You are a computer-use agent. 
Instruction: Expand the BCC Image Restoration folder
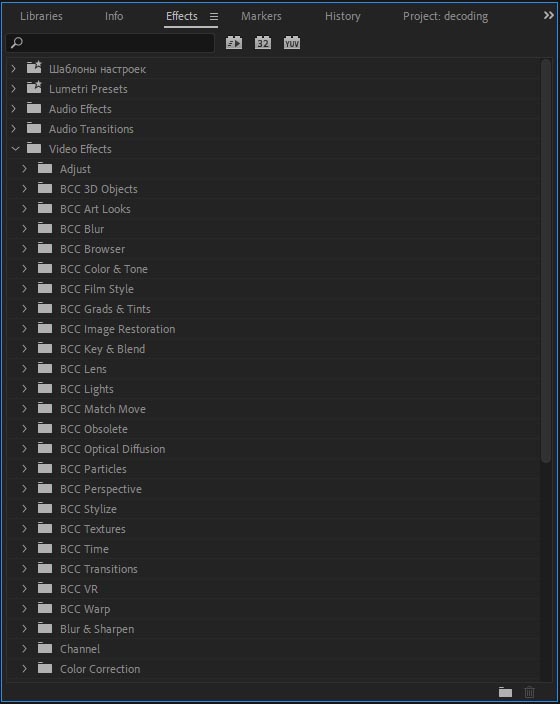pyautogui.click(x=25, y=329)
